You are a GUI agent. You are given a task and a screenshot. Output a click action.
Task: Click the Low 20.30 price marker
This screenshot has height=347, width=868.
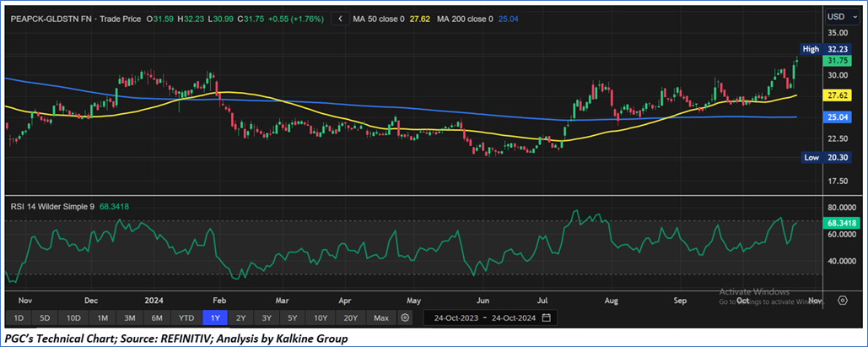(x=822, y=157)
